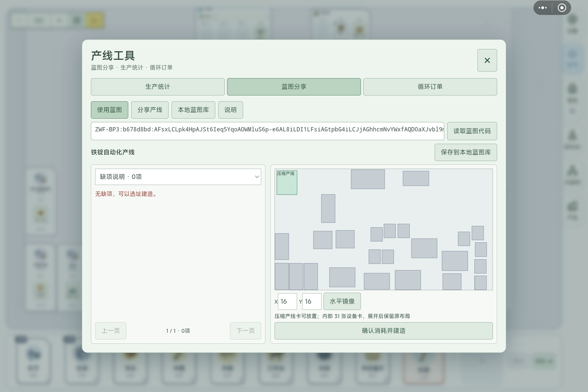Open the 本地蓝图库 sub-tab
This screenshot has height=392, width=588.
pyautogui.click(x=193, y=110)
